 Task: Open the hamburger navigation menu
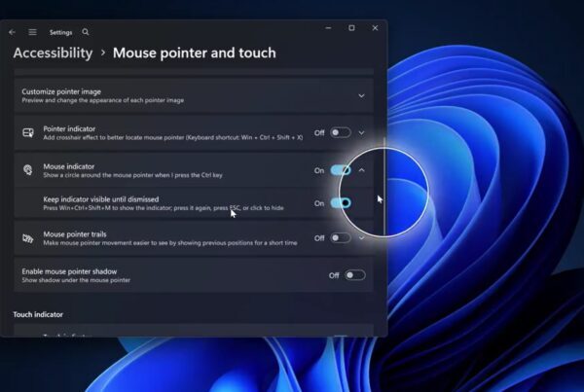[x=33, y=32]
